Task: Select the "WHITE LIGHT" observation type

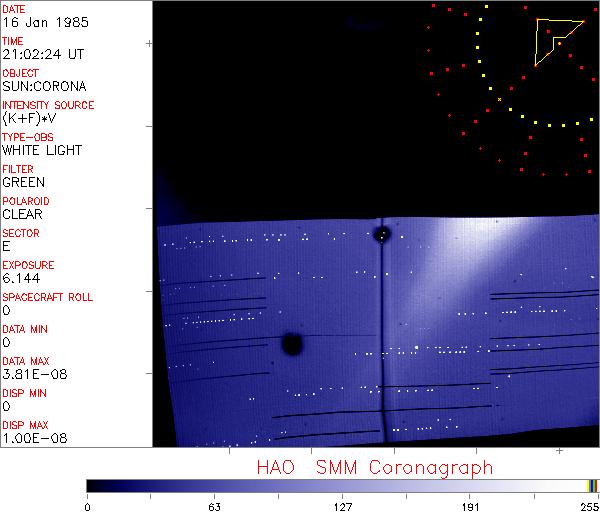Action: click(x=41, y=151)
